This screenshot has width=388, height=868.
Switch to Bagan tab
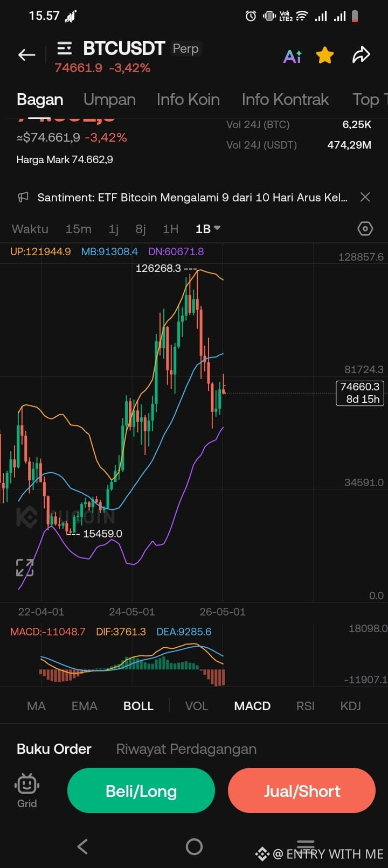click(x=40, y=100)
